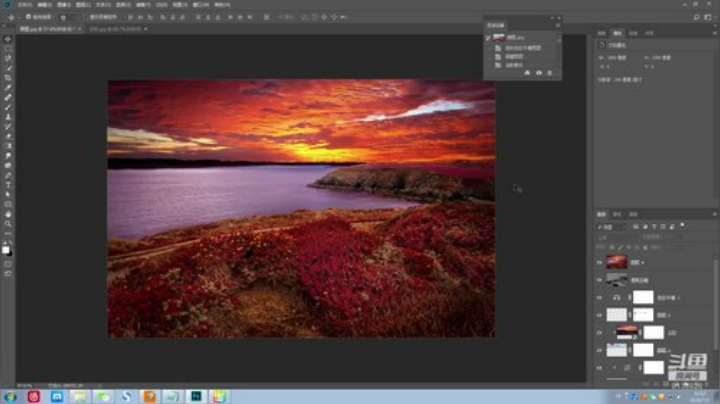Click the search magnifier icon at top right
The width and height of the screenshot is (720, 404).
point(697,17)
